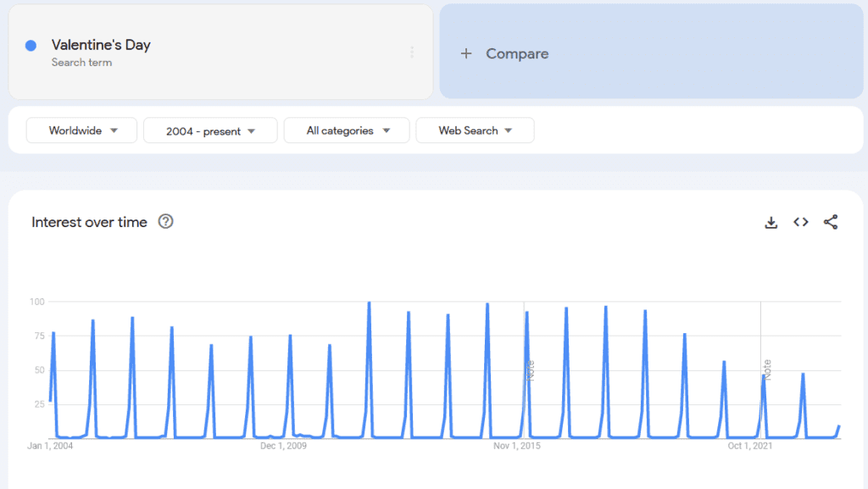Download the Interest over time CSV
This screenshot has height=489, width=868.
771,222
